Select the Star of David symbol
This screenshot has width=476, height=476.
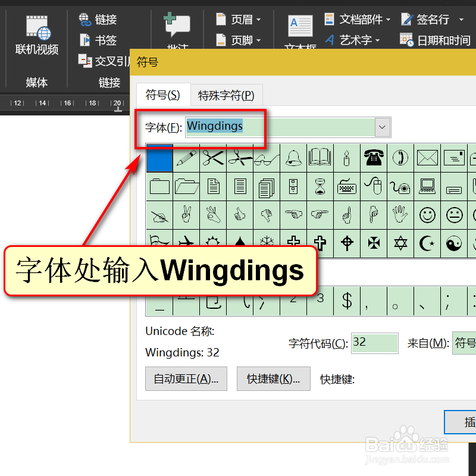(400, 243)
